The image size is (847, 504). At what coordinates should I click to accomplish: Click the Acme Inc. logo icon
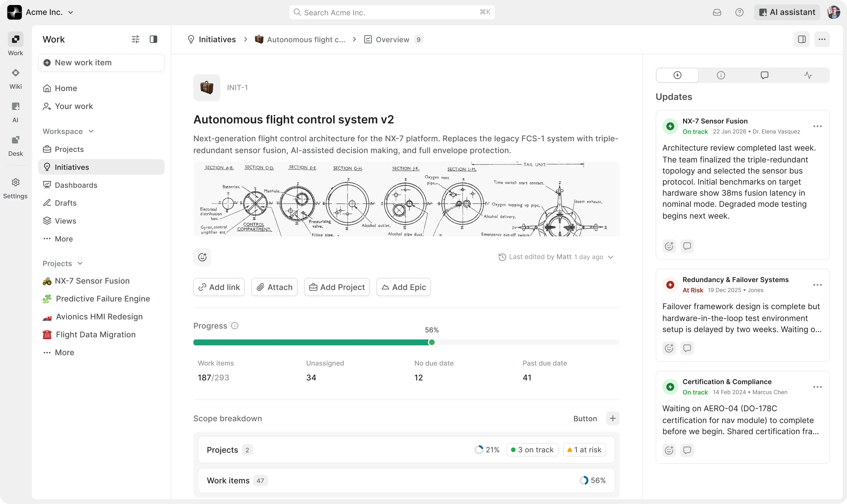tap(15, 13)
